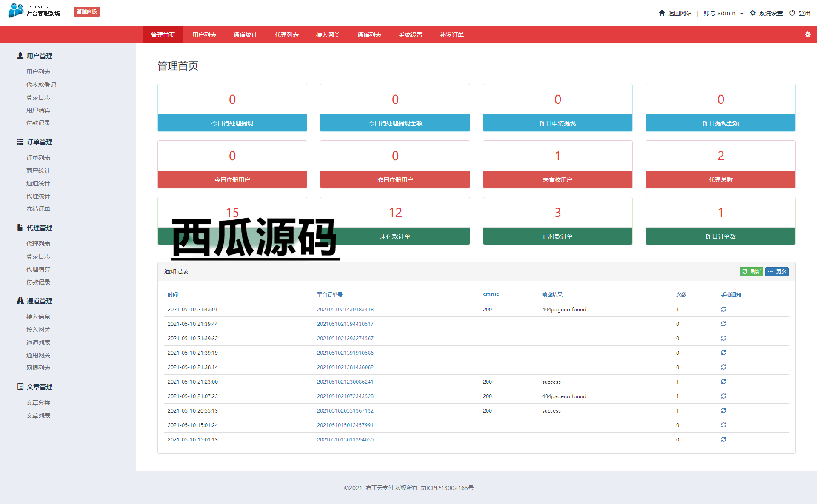Open order link 2021051021430183418
The height and width of the screenshot is (504, 817).
345,309
